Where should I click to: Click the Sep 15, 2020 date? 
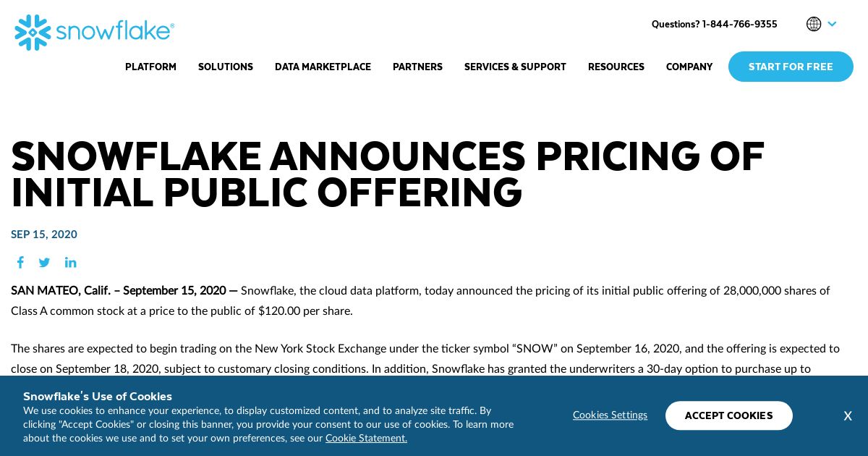[44, 234]
